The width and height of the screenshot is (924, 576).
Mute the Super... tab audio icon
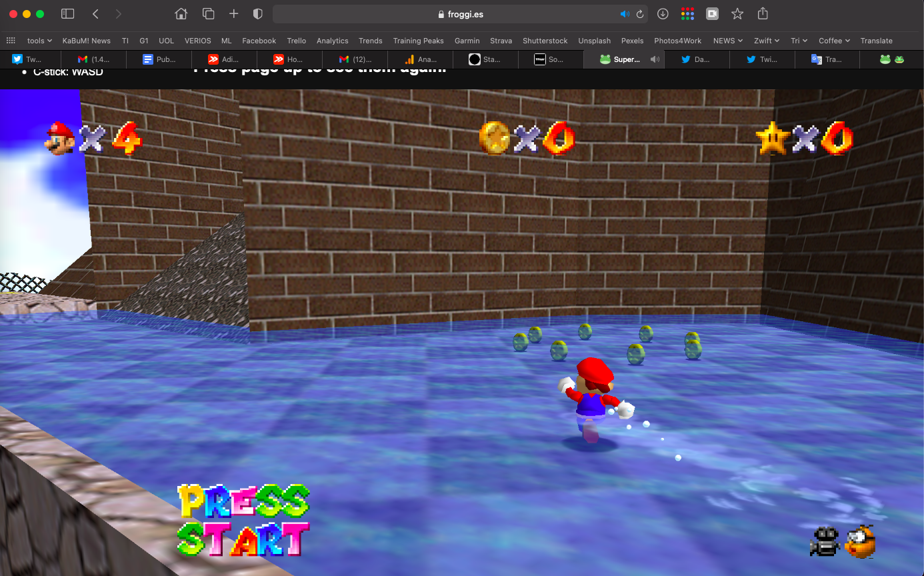(655, 59)
